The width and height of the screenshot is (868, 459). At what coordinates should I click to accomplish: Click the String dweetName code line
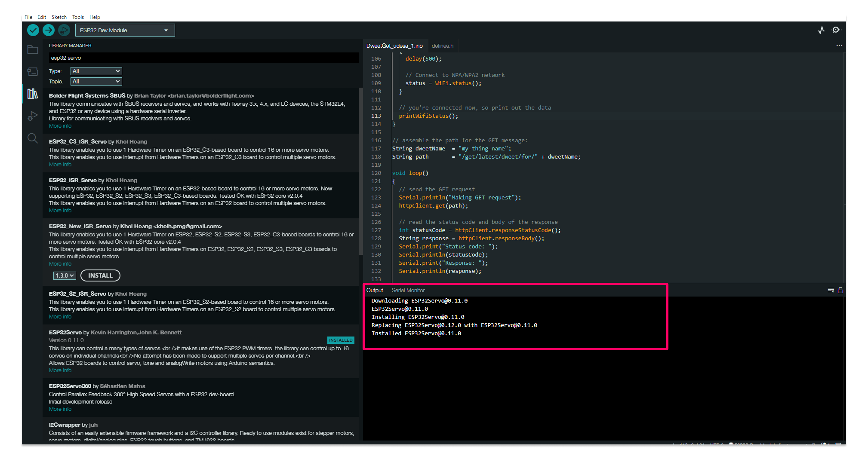pos(452,149)
